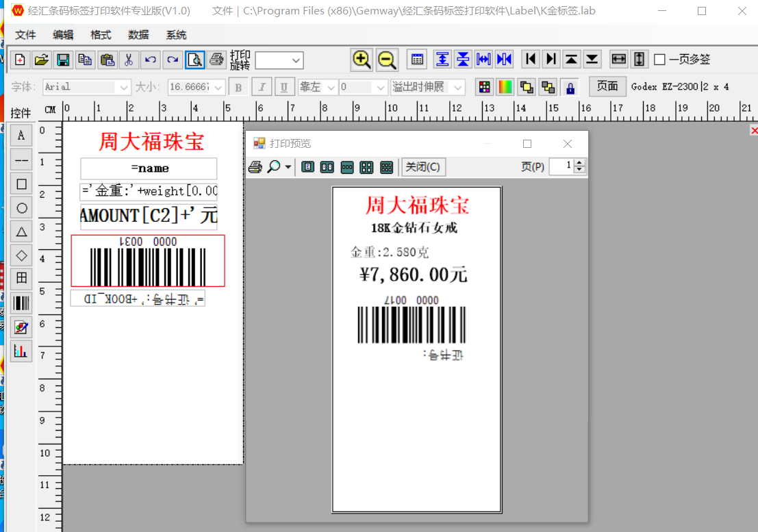The width and height of the screenshot is (758, 532).
Task: Select the Barcode control tool
Action: (21, 303)
